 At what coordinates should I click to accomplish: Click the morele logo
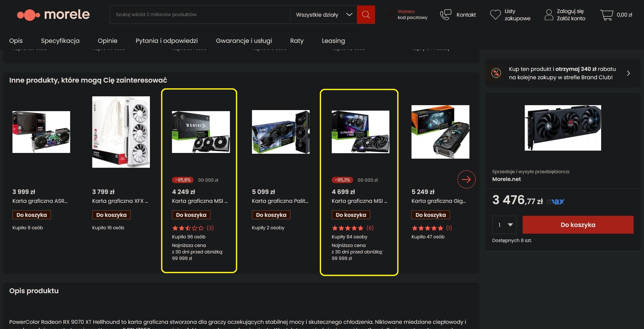(53, 15)
